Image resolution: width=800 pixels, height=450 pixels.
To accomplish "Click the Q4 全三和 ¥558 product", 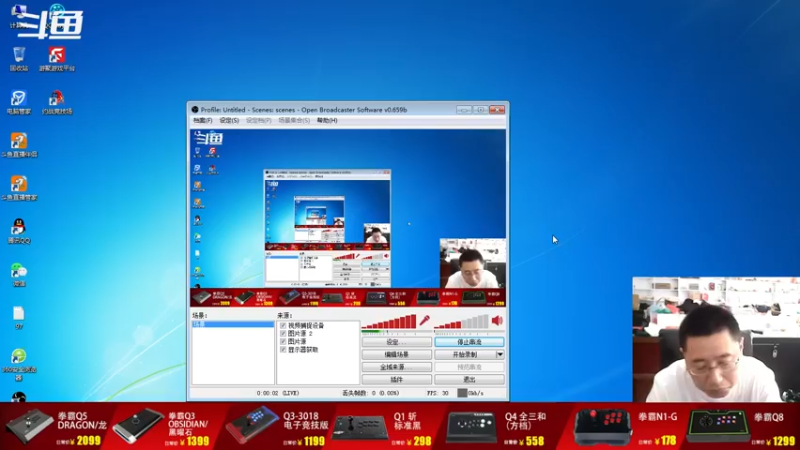I will coord(496,427).
